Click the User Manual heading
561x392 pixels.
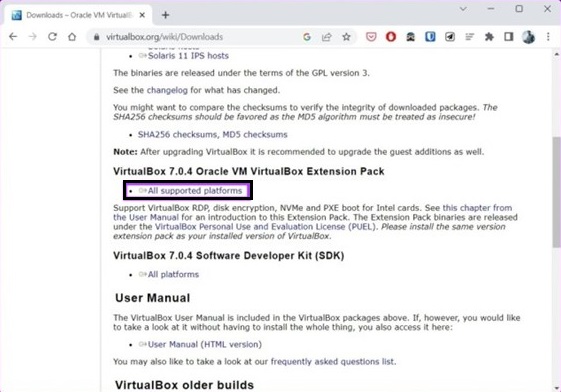(152, 298)
